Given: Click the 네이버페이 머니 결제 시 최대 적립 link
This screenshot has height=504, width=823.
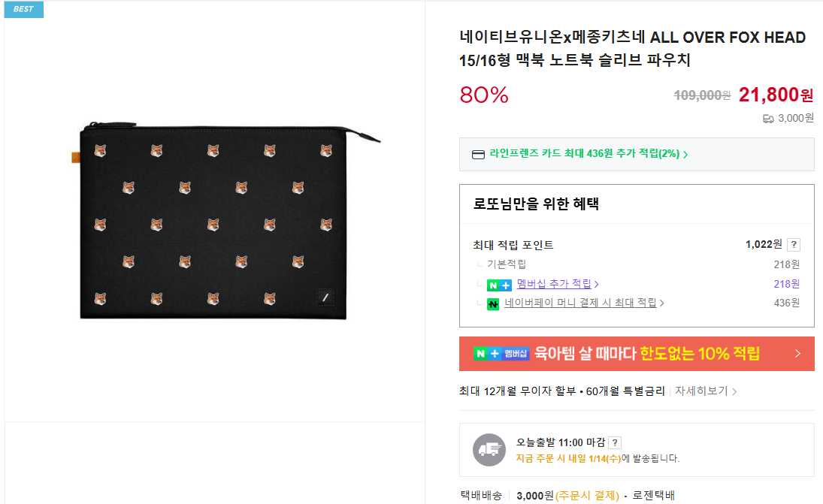Looking at the screenshot, I should (x=582, y=303).
